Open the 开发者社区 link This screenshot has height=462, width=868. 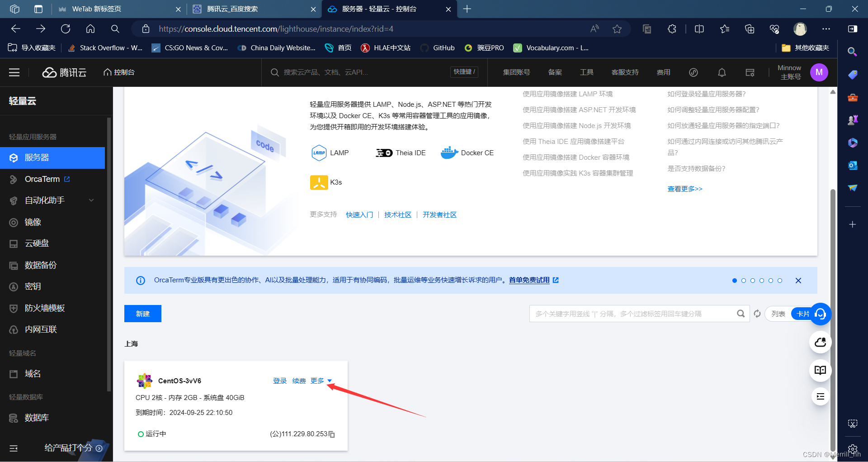coord(439,214)
